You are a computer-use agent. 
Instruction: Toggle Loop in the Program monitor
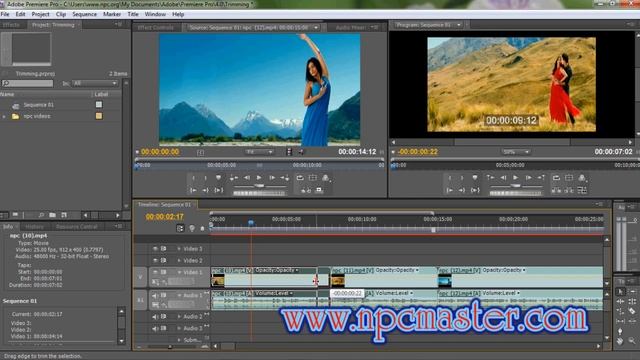pyautogui.click(x=556, y=178)
